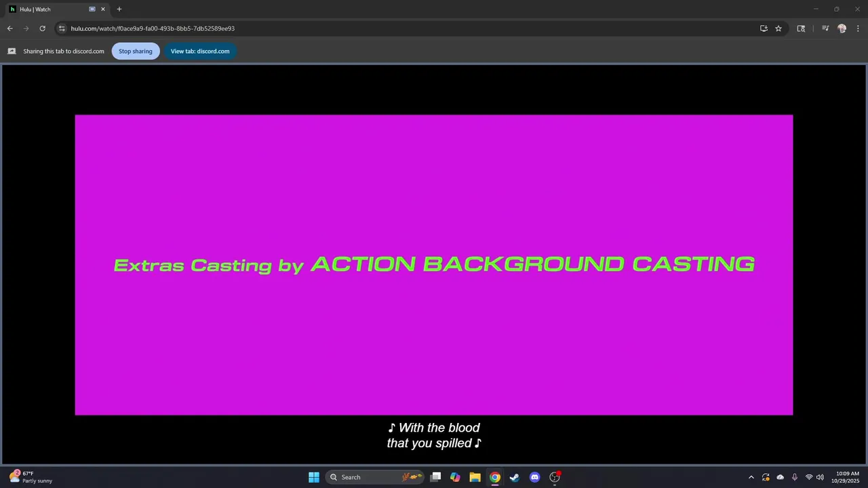Image resolution: width=868 pixels, height=488 pixels.
Task: Reload the Hulu page
Action: coord(42,28)
